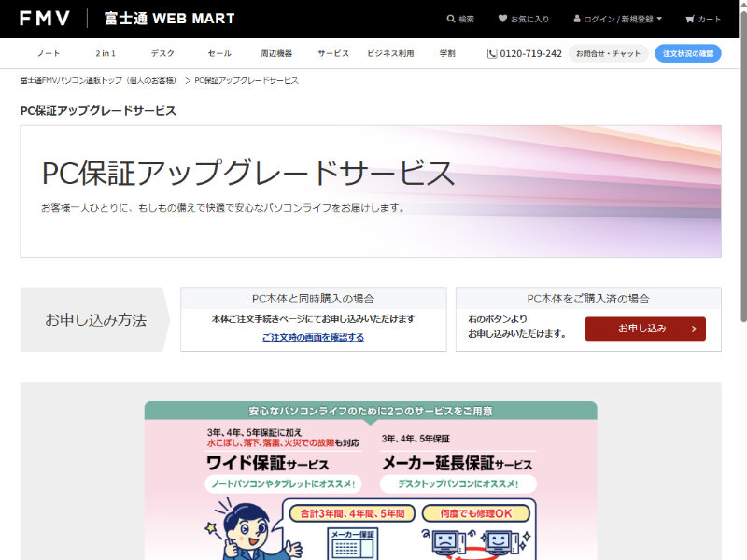The image size is (747, 560).
Task: Open the ノート navigation menu
Action: pos(49,53)
